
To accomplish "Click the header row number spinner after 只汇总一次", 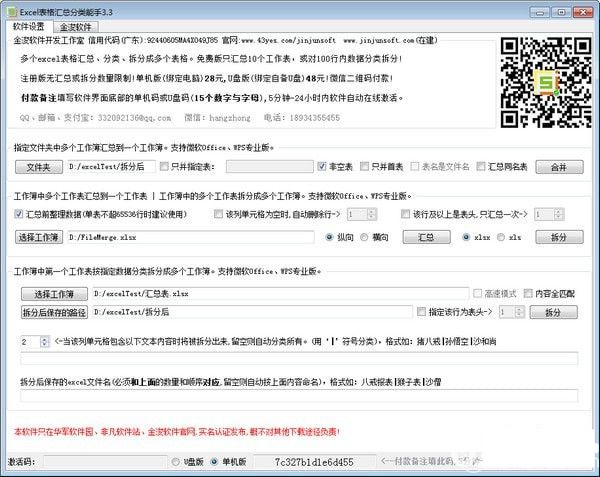I will coord(549,214).
